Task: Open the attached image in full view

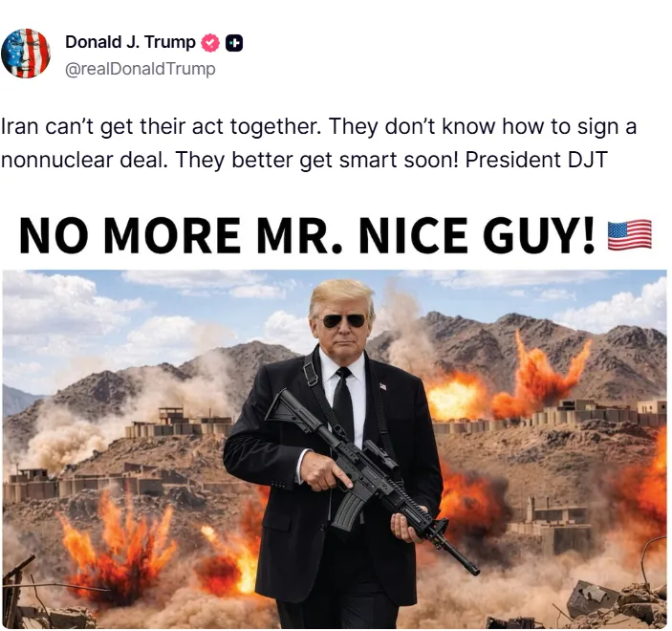Action: pyautogui.click(x=335, y=448)
